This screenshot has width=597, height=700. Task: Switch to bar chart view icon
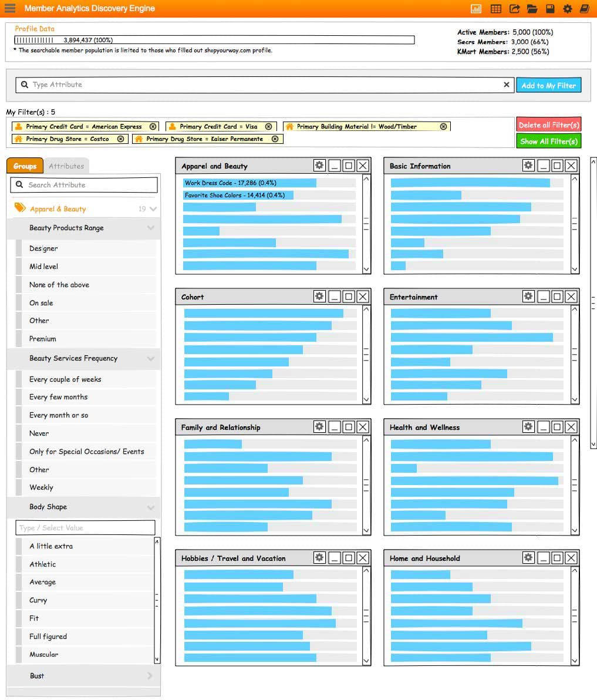click(476, 9)
